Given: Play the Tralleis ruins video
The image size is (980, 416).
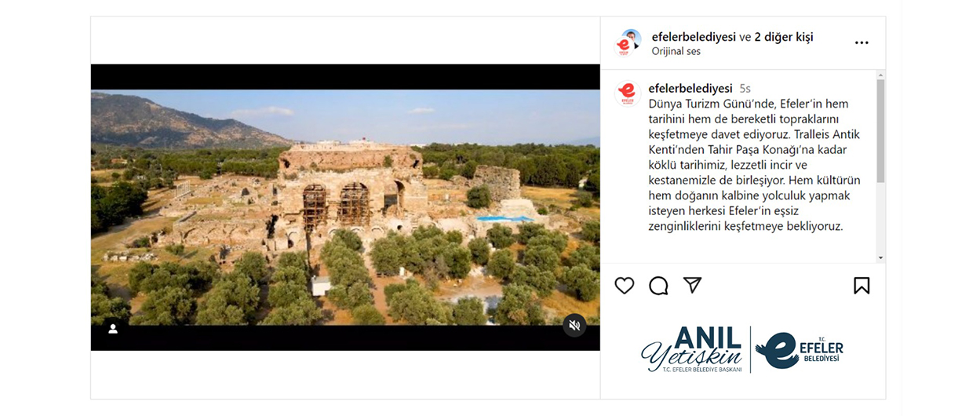Looking at the screenshot, I should tap(345, 207).
